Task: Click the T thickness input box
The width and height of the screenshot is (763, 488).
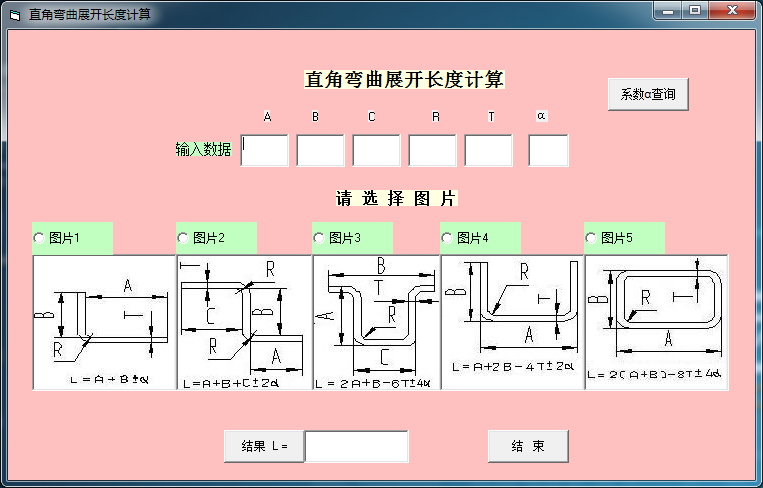Action: 488,150
